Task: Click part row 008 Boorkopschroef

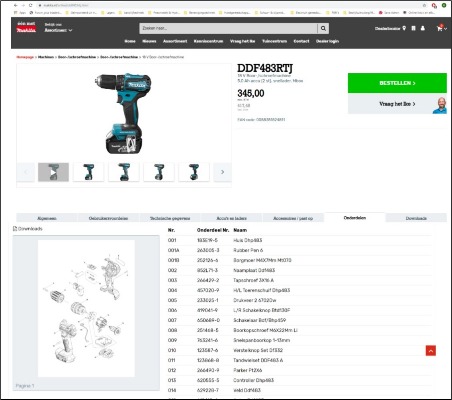Action: (x=300, y=330)
